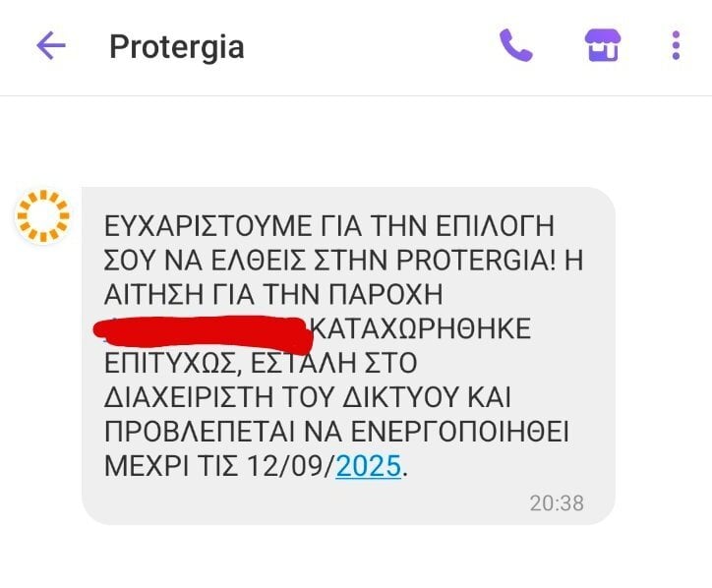Tap the word ΚΑΤΑΧΩΡΗΘΗΚΕ in the message
Screen dimensions: 712x588
point(422,328)
